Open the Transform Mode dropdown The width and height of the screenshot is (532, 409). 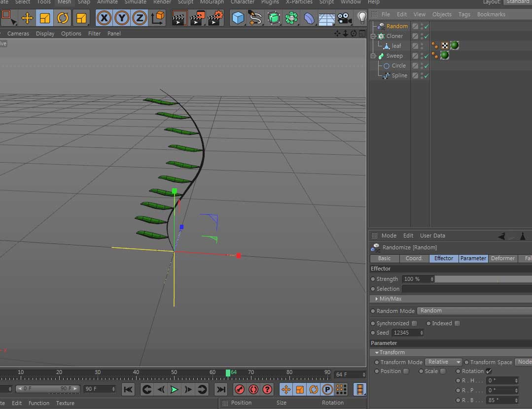443,362
